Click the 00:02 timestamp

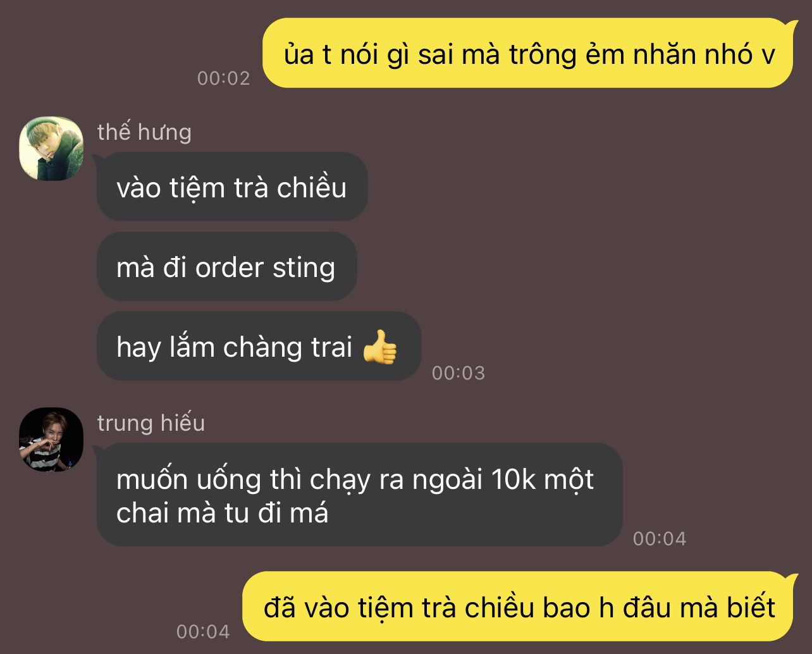click(224, 78)
